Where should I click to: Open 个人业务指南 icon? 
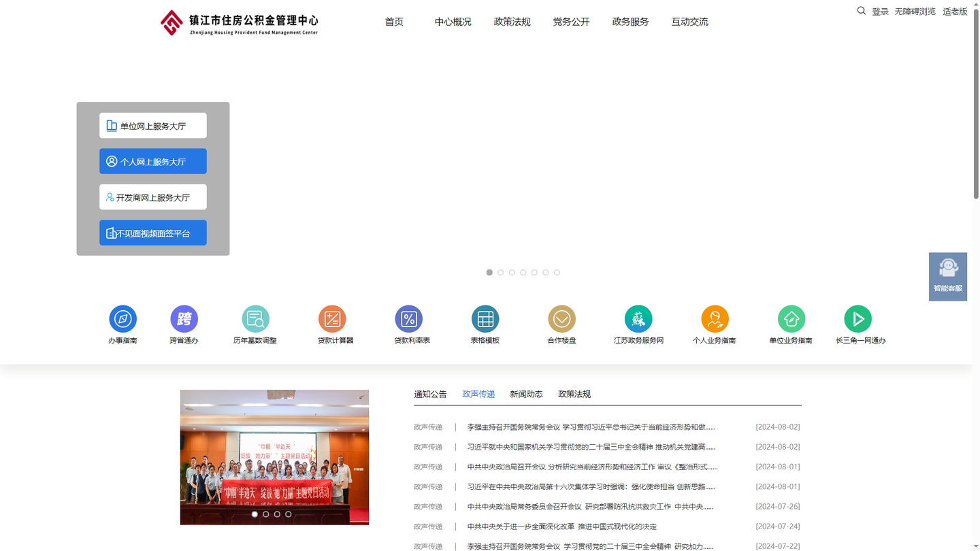[715, 319]
